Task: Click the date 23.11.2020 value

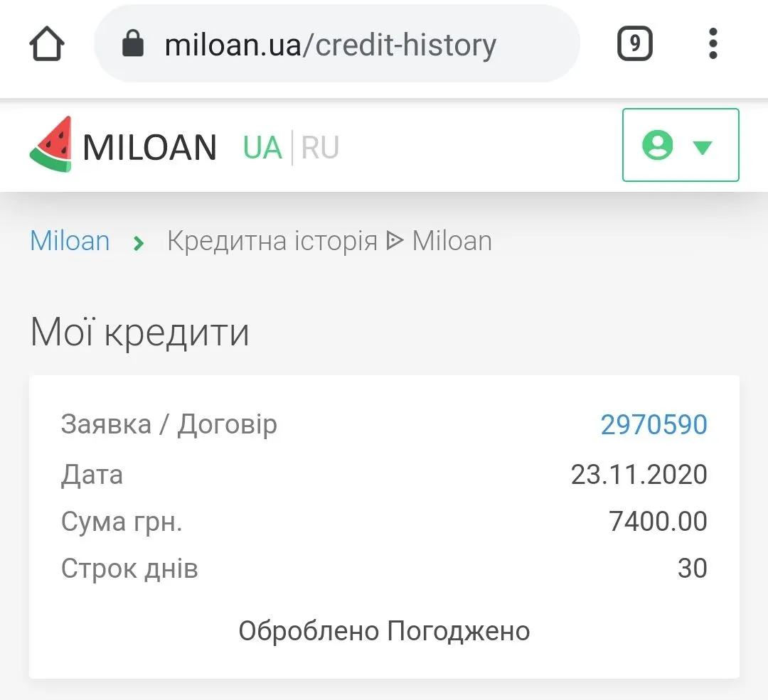Action: point(639,474)
